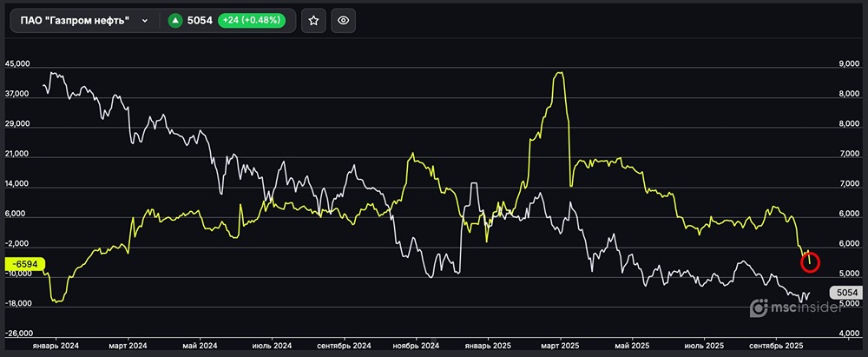Click the 5054 price value in header
The width and height of the screenshot is (868, 357).
click(x=201, y=21)
